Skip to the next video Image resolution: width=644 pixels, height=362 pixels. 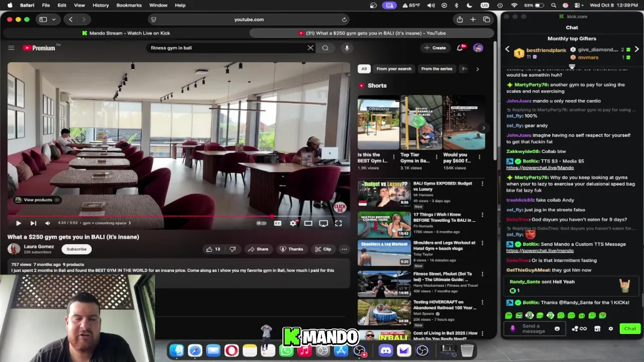tap(33, 223)
